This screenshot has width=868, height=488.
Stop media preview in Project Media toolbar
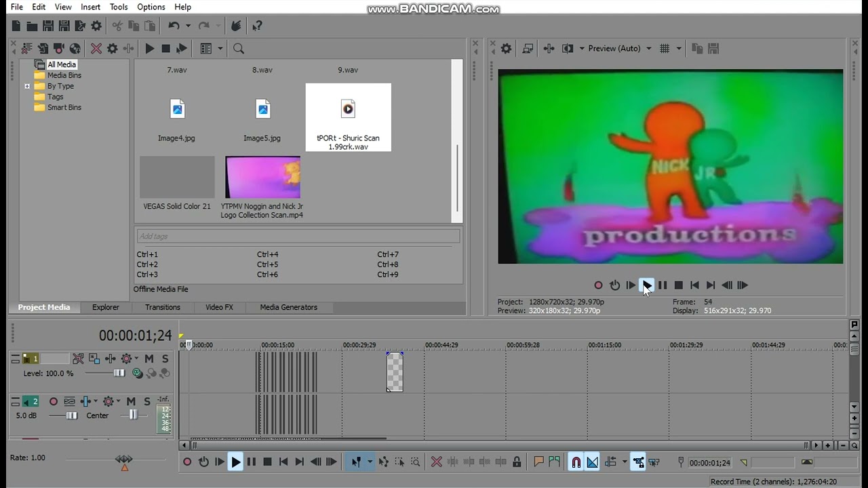pos(165,48)
